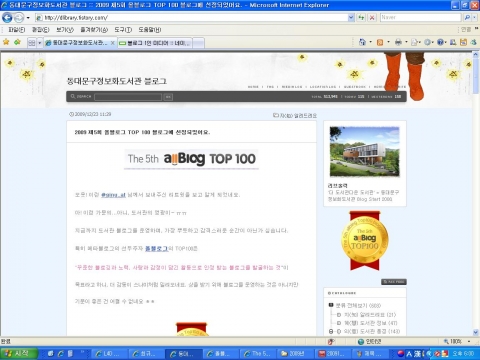Screen dimensions: 480x360
Task: Go forward with the browser Forward arrow
Action: tap(19, 17)
